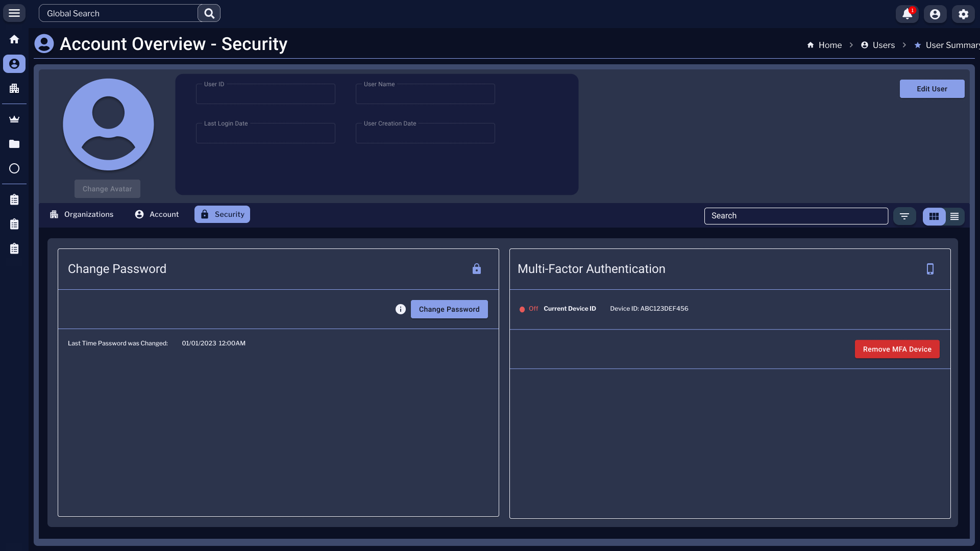The height and width of the screenshot is (551, 980).
Task: Switch to the Account tab
Action: (157, 214)
